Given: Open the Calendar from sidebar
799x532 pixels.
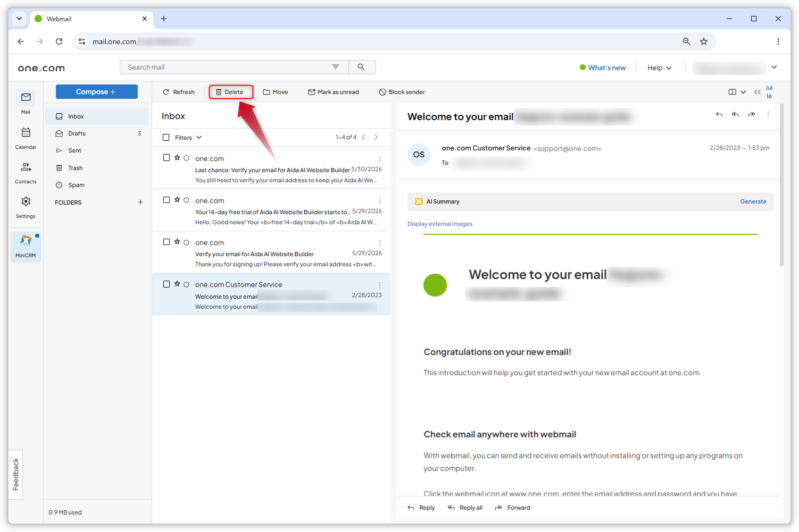Looking at the screenshot, I should [26, 137].
